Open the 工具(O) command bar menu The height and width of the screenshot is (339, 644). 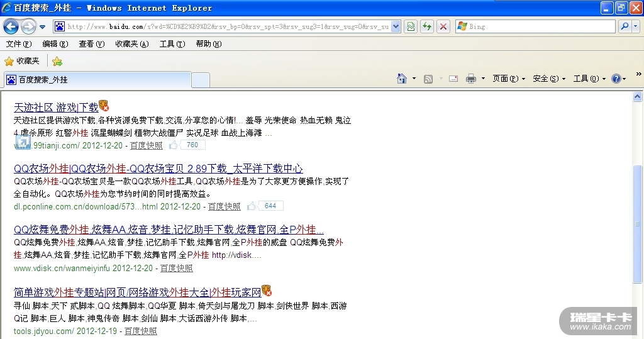589,79
